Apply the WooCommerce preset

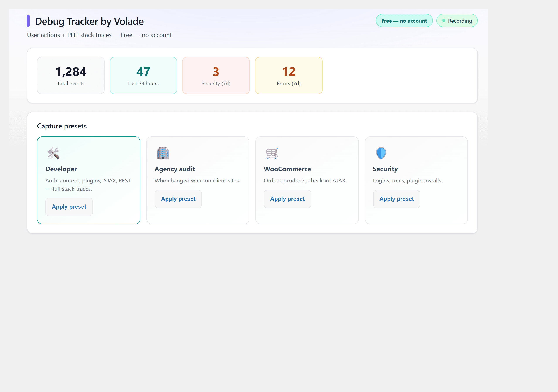287,199
